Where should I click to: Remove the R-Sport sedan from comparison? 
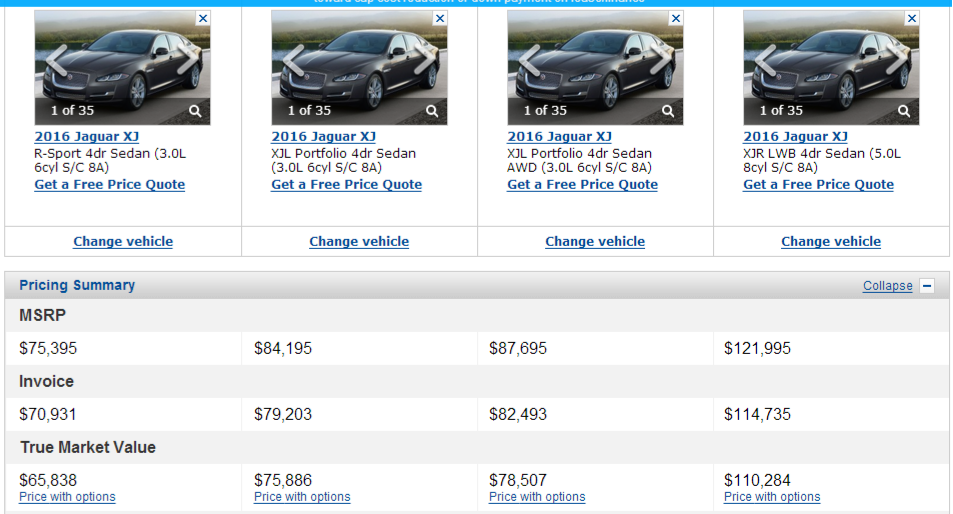pyautogui.click(x=203, y=18)
